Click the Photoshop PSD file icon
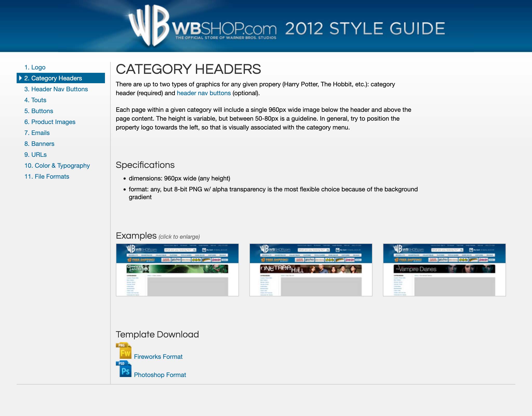 tap(124, 369)
